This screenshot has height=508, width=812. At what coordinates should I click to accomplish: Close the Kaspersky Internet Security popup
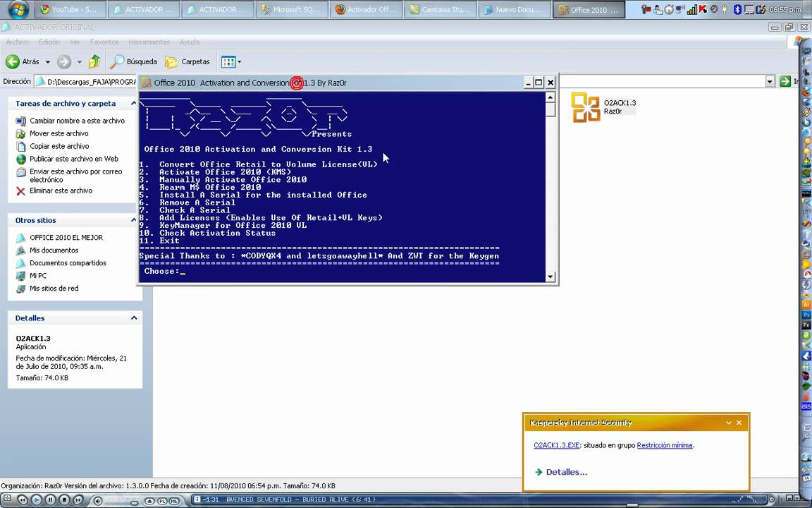(x=739, y=423)
